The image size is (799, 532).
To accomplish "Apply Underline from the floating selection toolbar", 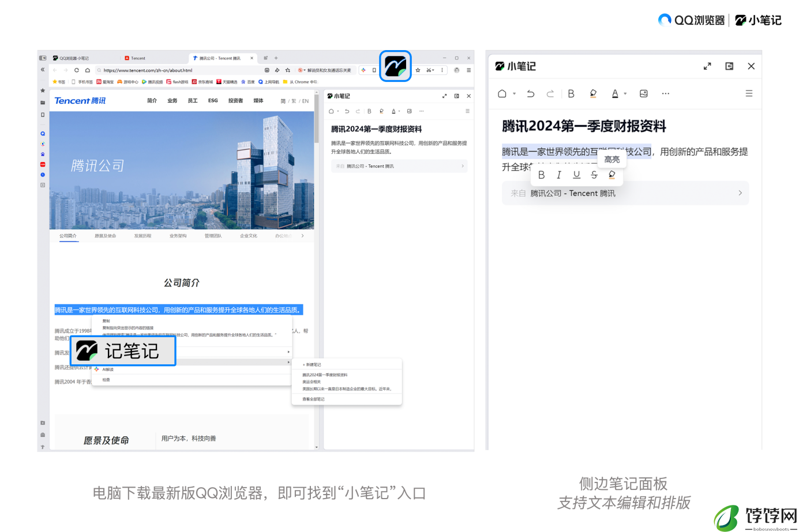I will pos(576,175).
